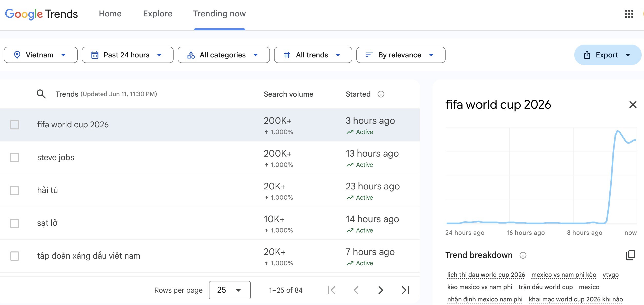Click the 10K+ search volume value
Screen dimensions: 644x305
tap(274, 219)
